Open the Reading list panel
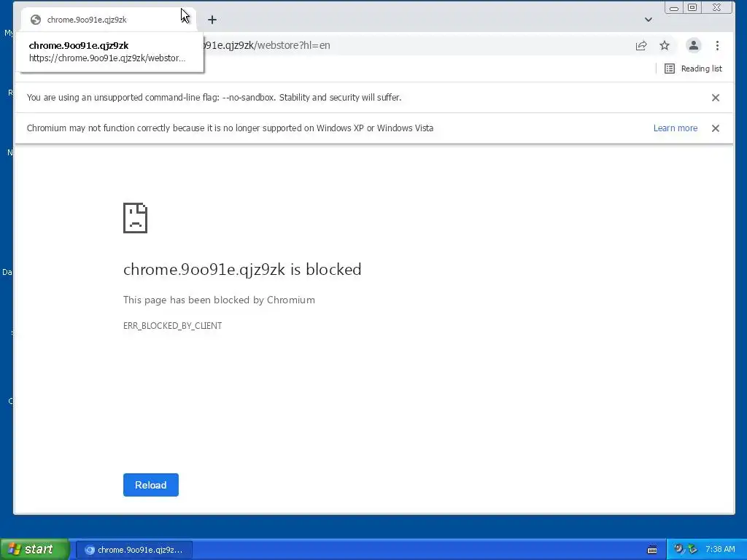The width and height of the screenshot is (747, 560). pyautogui.click(x=694, y=69)
